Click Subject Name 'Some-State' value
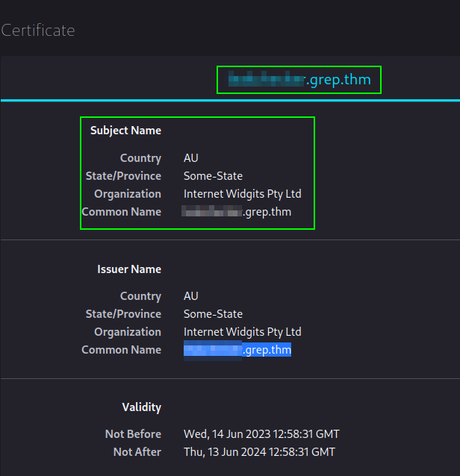Image resolution: width=460 pixels, height=476 pixels. coord(213,176)
